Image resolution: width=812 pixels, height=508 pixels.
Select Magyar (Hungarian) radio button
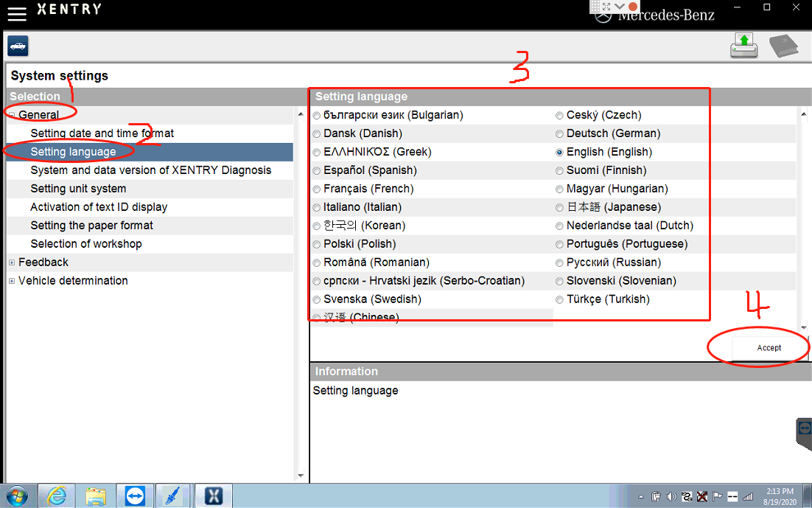pos(559,189)
